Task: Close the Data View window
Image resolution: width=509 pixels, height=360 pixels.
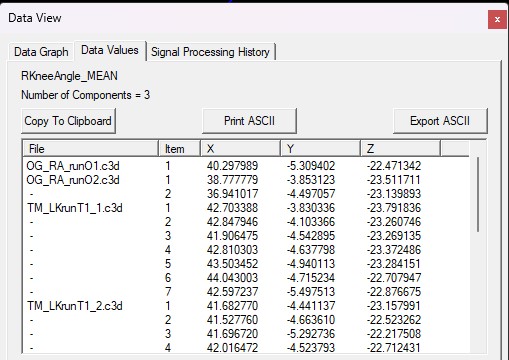Action: coord(497,20)
